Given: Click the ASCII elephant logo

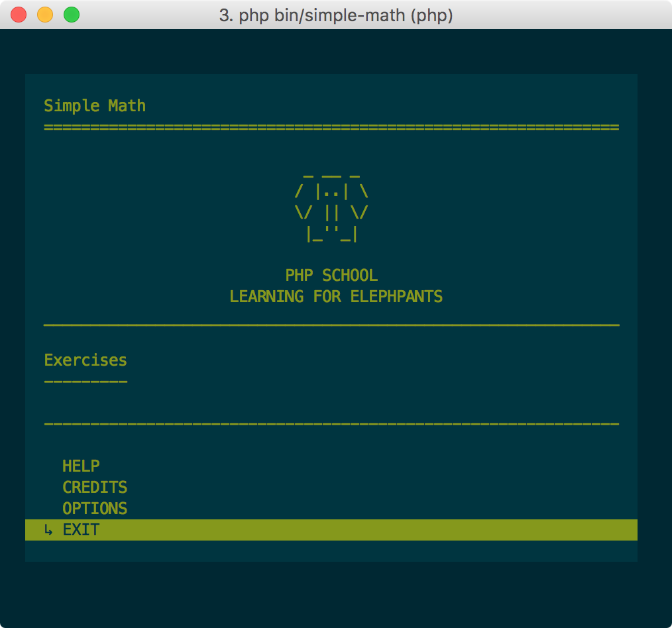Looking at the screenshot, I should point(331,209).
